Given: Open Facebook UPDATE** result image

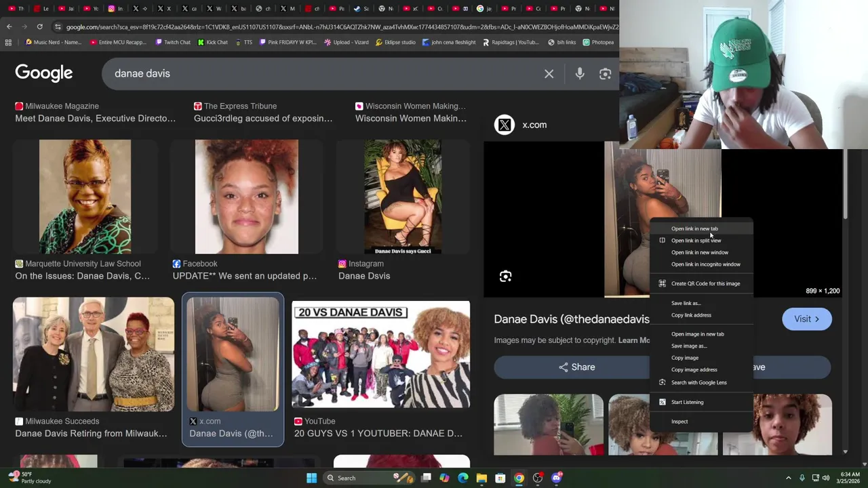Looking at the screenshot, I should coord(246,197).
